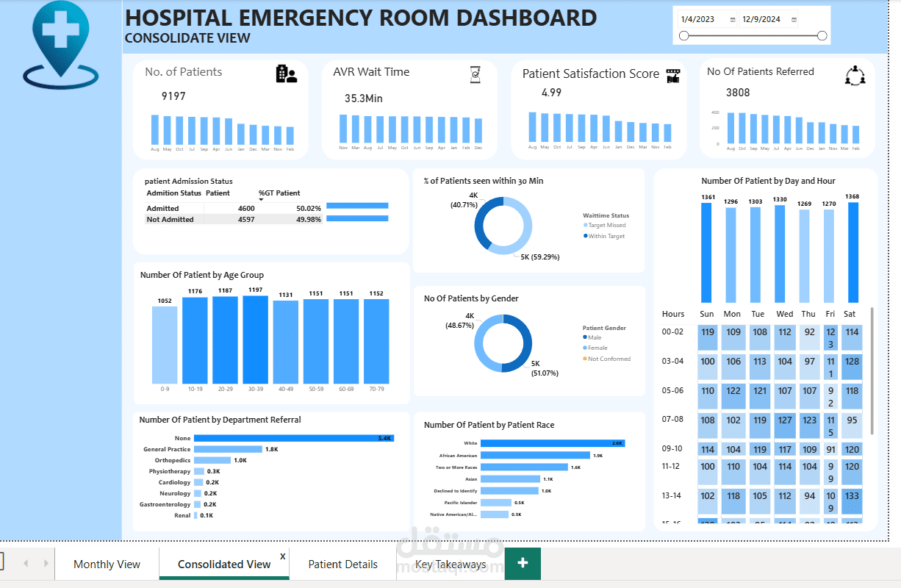Click the next page arrow in bottom bar

coord(46,564)
